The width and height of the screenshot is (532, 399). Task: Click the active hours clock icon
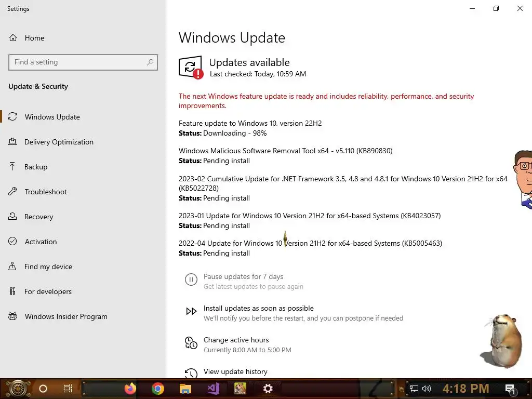[191, 343]
